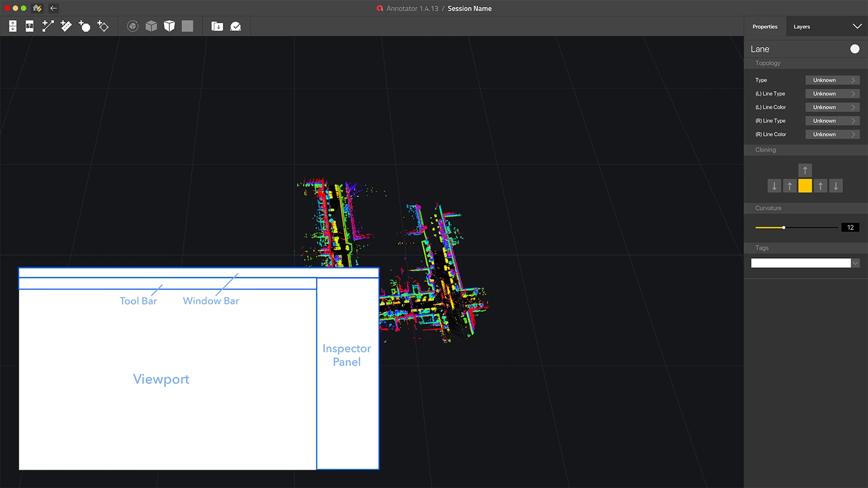Switch to the Layers tab
The image size is (868, 488).
(801, 27)
